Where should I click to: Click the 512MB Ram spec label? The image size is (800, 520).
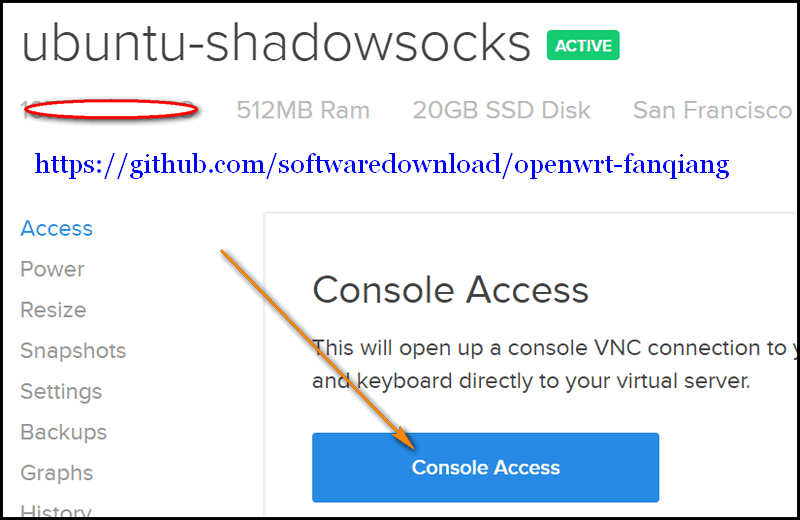click(x=303, y=110)
